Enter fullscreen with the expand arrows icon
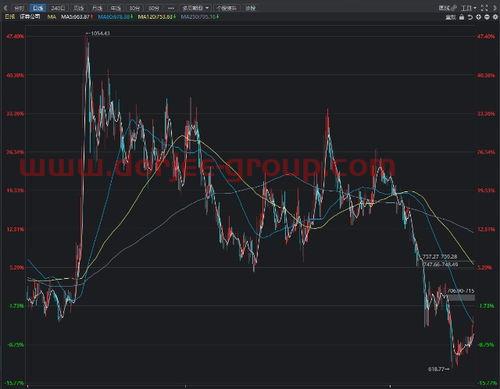This screenshot has width=500, height=389. (484, 8)
